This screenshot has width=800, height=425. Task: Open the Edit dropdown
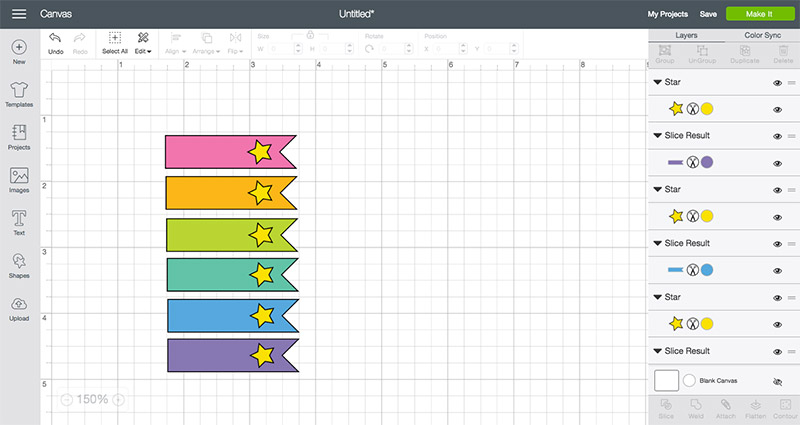143,43
